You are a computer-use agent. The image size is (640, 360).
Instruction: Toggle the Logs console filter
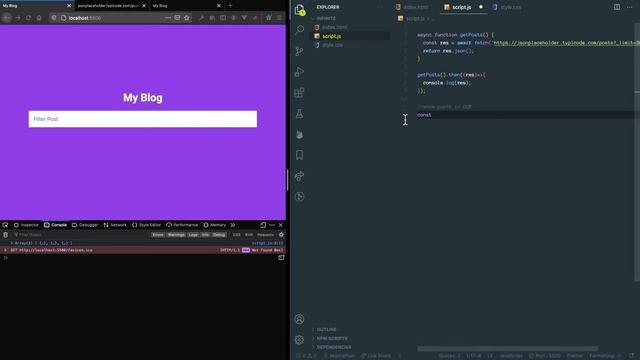pos(193,235)
